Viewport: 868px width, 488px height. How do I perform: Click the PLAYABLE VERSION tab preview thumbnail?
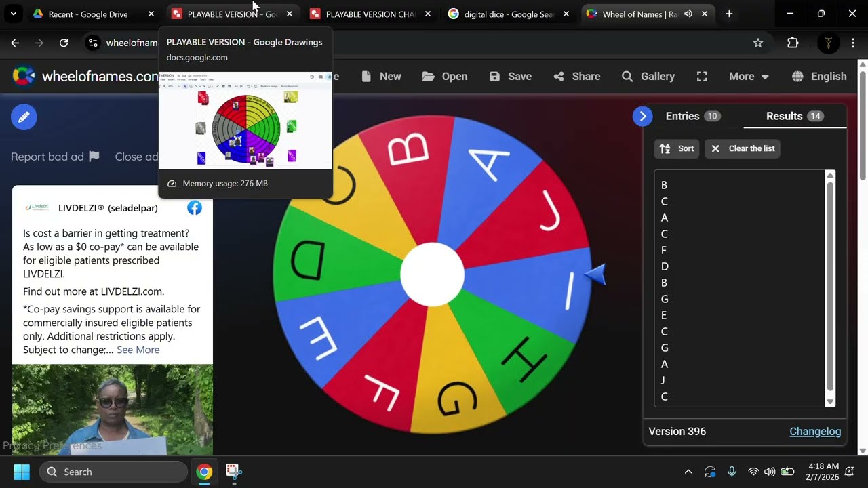245,120
